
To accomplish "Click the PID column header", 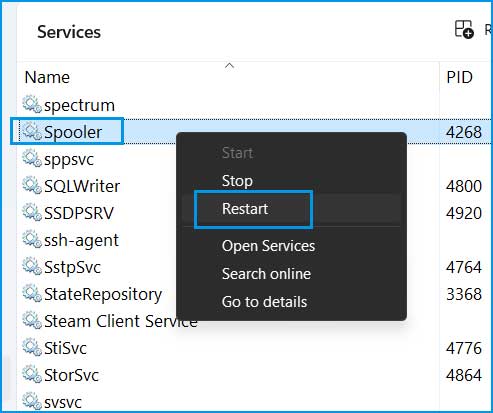I will point(459,77).
